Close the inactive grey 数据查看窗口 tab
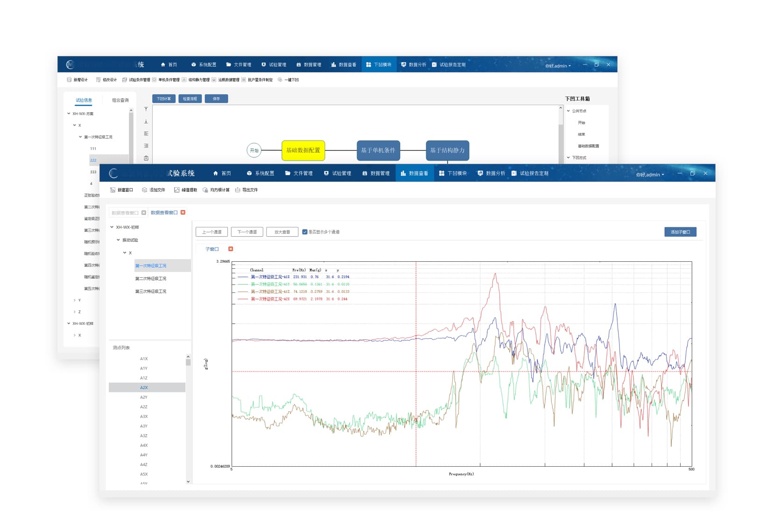 [x=144, y=213]
